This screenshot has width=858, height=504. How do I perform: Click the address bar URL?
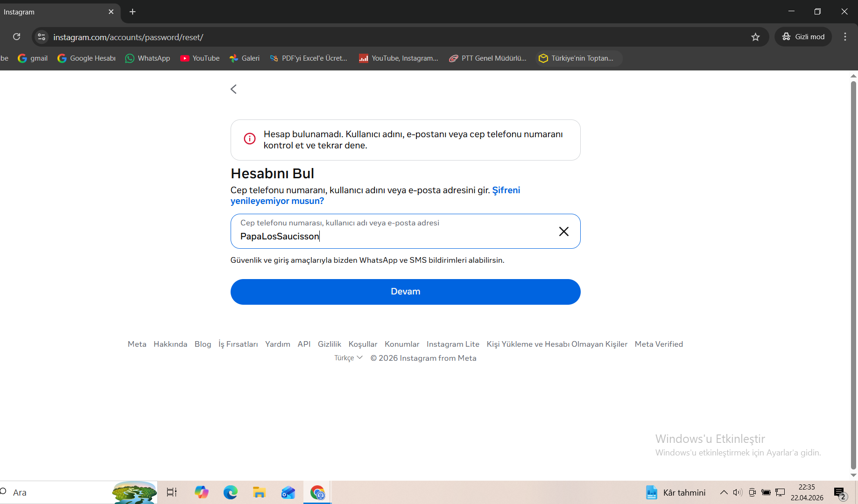[128, 37]
